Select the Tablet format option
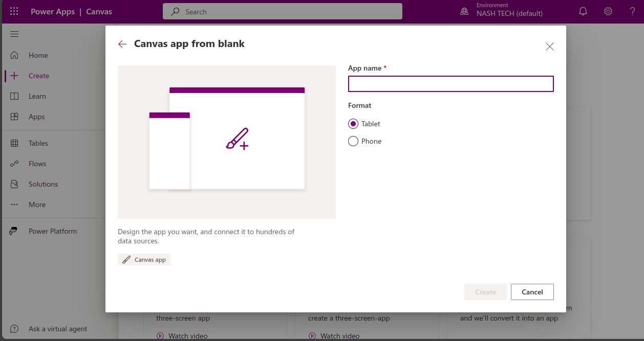 [x=353, y=124]
